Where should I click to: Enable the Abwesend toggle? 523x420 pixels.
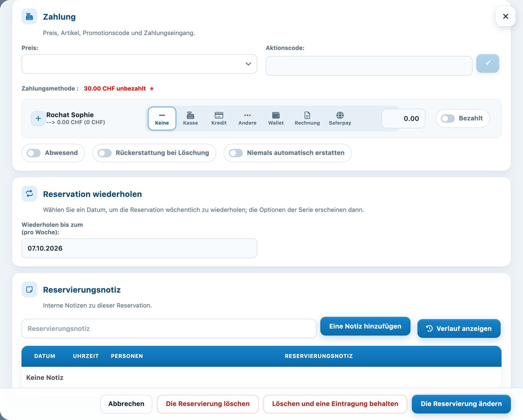pos(34,153)
